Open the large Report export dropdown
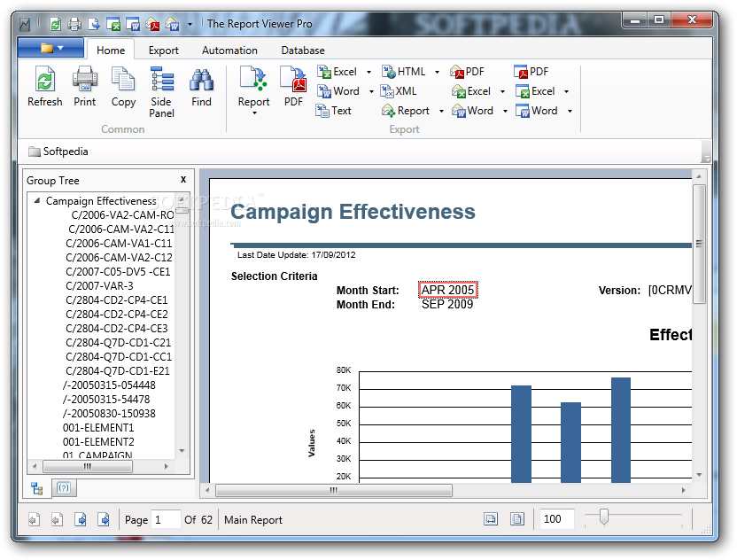The width and height of the screenshot is (737, 560). click(x=254, y=90)
